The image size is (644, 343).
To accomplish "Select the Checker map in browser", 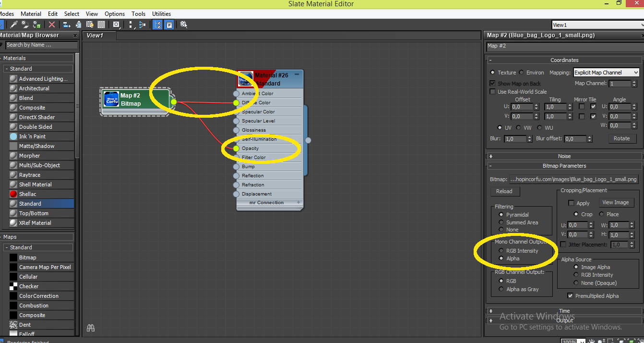I will point(29,286).
